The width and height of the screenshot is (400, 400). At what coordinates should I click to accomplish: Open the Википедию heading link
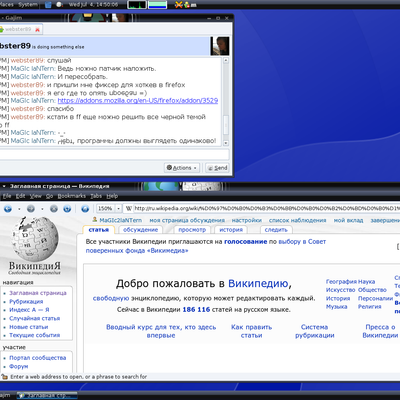coord(258,284)
